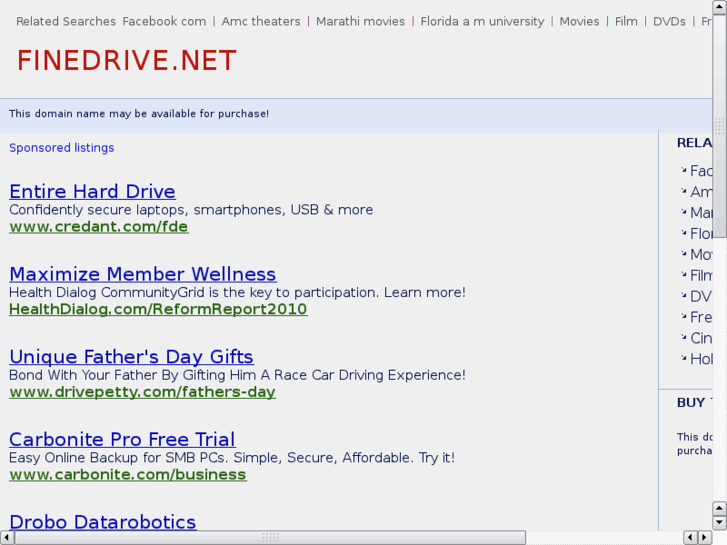The image size is (727, 545).
Task: Click sidebar bullet arrow beside Mo
Action: point(683,254)
